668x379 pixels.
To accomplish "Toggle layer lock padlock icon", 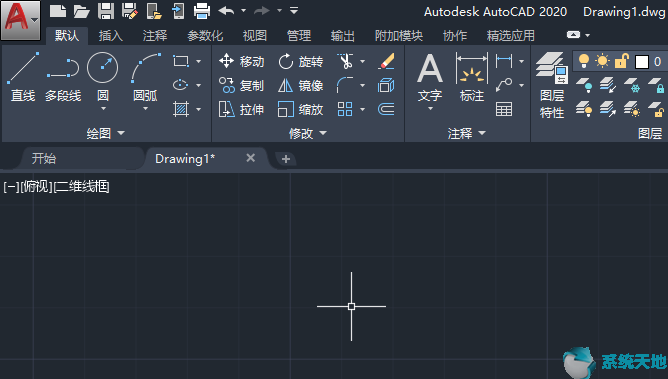I will pyautogui.click(x=622, y=61).
